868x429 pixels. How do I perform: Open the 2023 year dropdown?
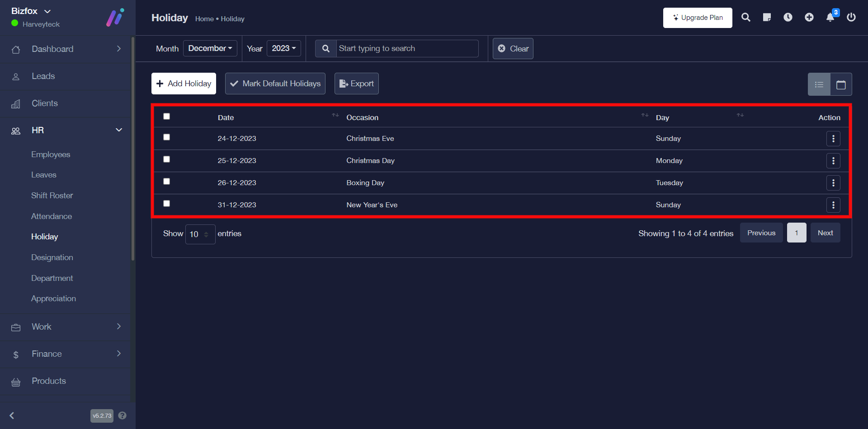283,48
